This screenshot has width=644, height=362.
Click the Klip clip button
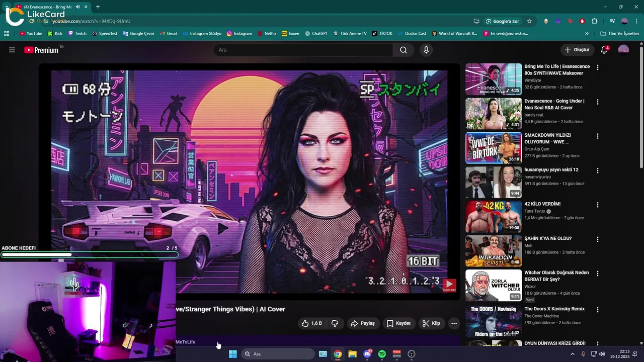tap(431, 323)
